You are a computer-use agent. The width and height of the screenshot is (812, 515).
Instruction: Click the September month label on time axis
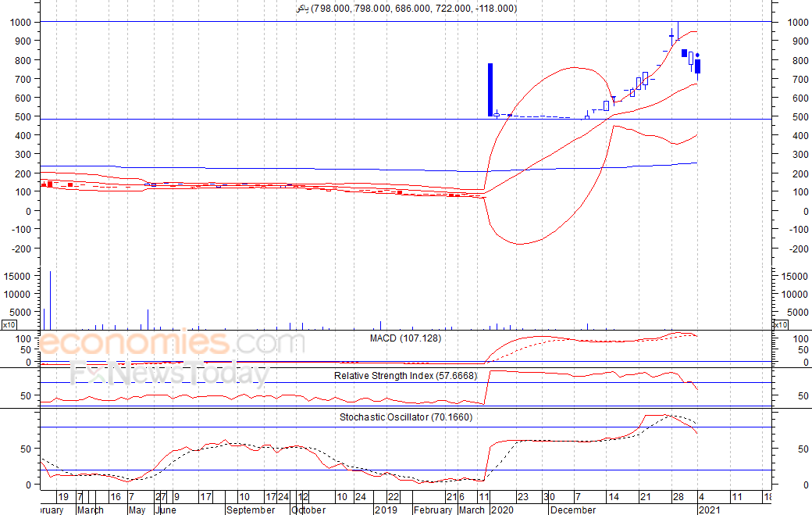[251, 510]
